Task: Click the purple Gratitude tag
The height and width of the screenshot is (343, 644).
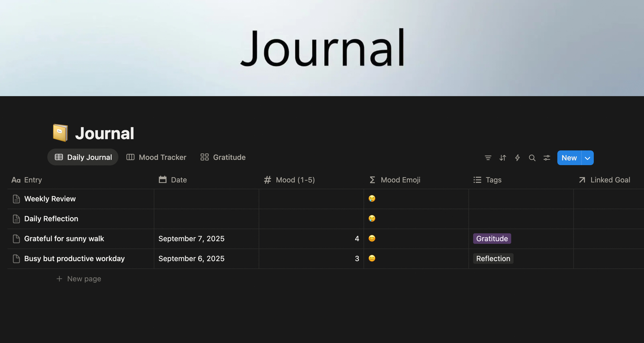Action: [x=492, y=239]
